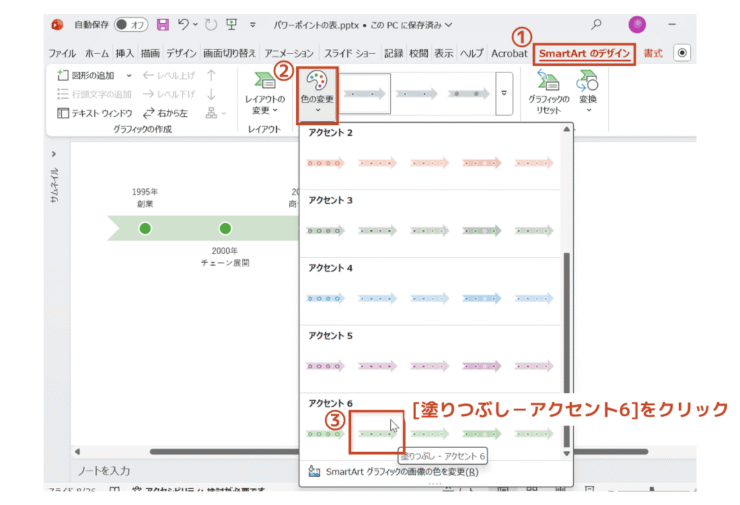Toggle the テキスト ウィンドウ text pane

point(94,113)
